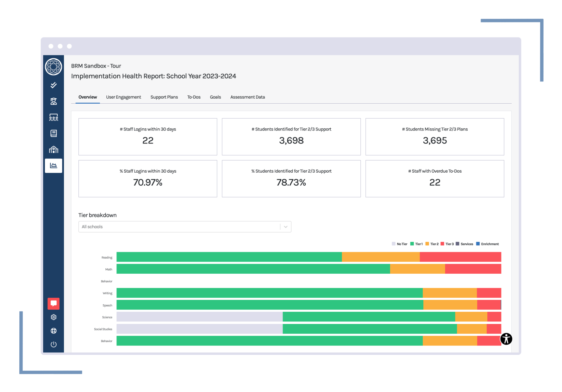Viewport: 562px width, 392px height.
Task: Open the double-checkmark to-dos sidebar icon
Action: pos(53,85)
